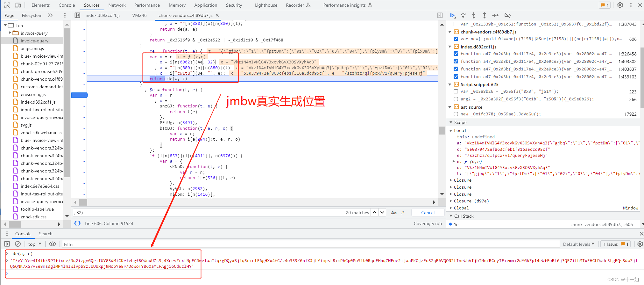The width and height of the screenshot is (644, 285).
Task: Open the Application panel
Action: coord(206,5)
